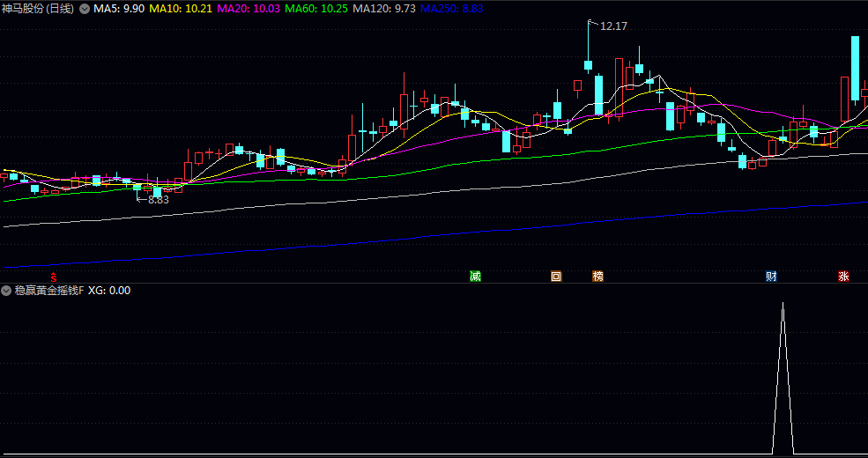Click the 神马股份 (日线) chart title

pos(38,9)
